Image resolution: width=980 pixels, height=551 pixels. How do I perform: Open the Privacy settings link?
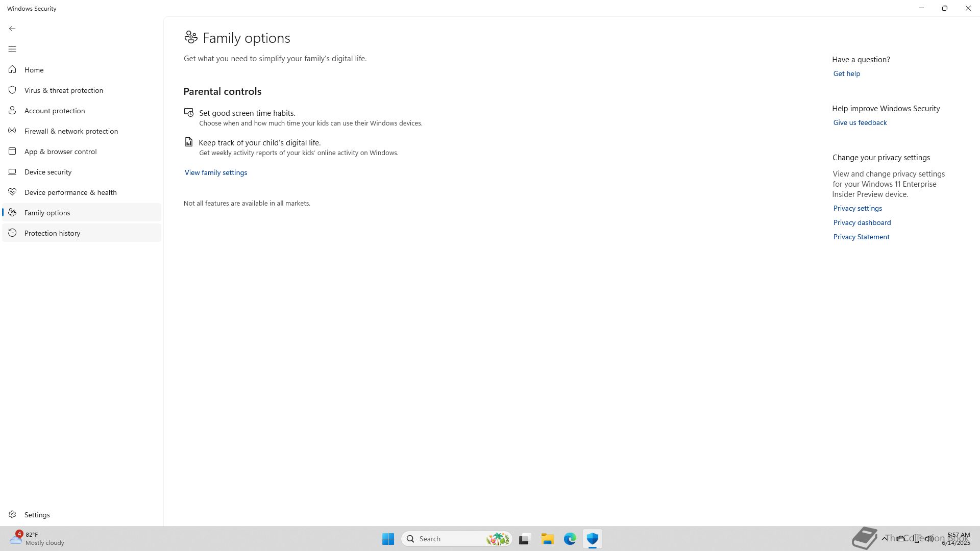point(857,209)
